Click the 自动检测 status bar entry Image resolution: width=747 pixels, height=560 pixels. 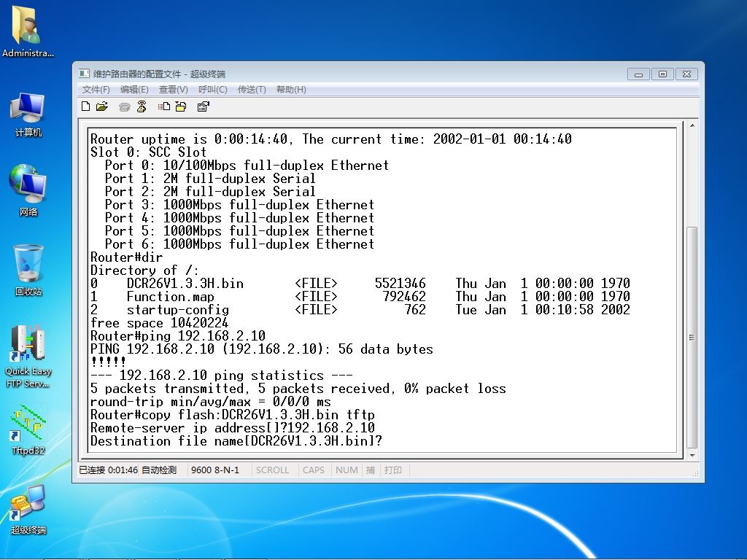pos(159,470)
